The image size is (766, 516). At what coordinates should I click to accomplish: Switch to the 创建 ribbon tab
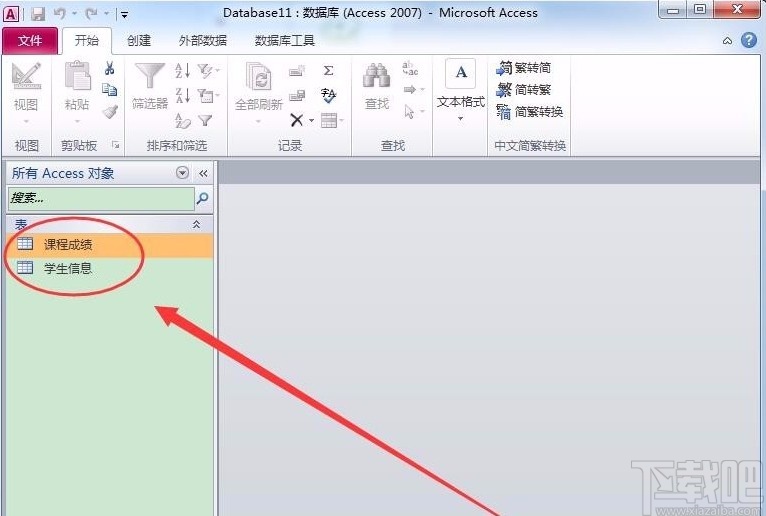pos(139,41)
